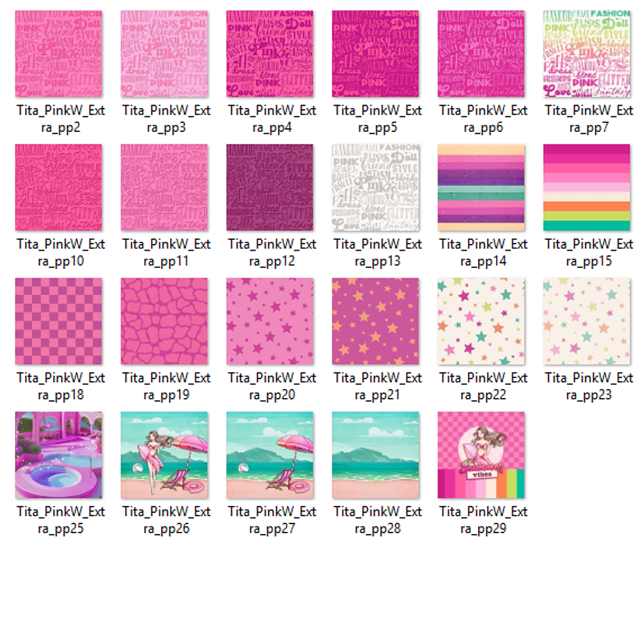Select the pp23 pastel stars thumbnail
644x644 pixels.
[x=587, y=321]
